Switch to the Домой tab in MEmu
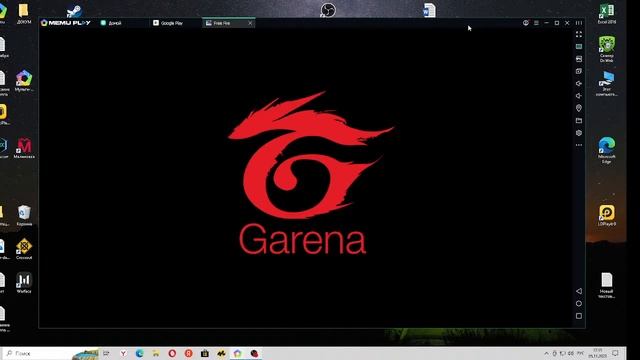This screenshot has width=640, height=360. 111,23
